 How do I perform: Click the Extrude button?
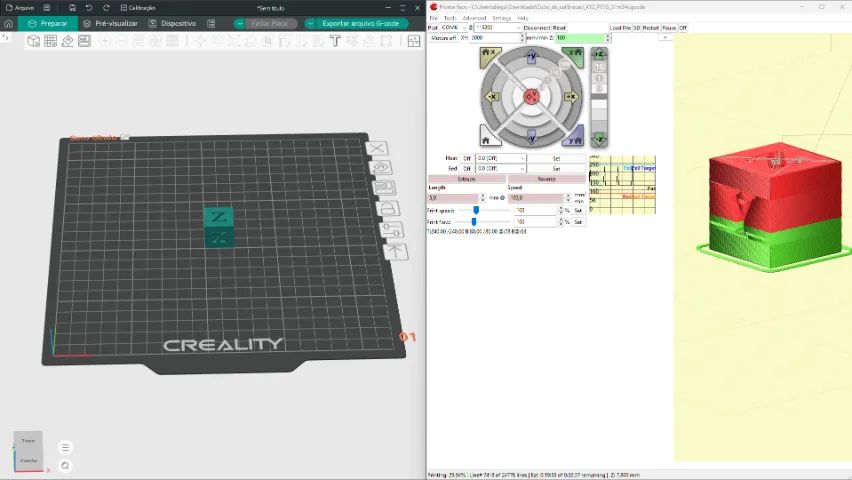click(x=467, y=179)
